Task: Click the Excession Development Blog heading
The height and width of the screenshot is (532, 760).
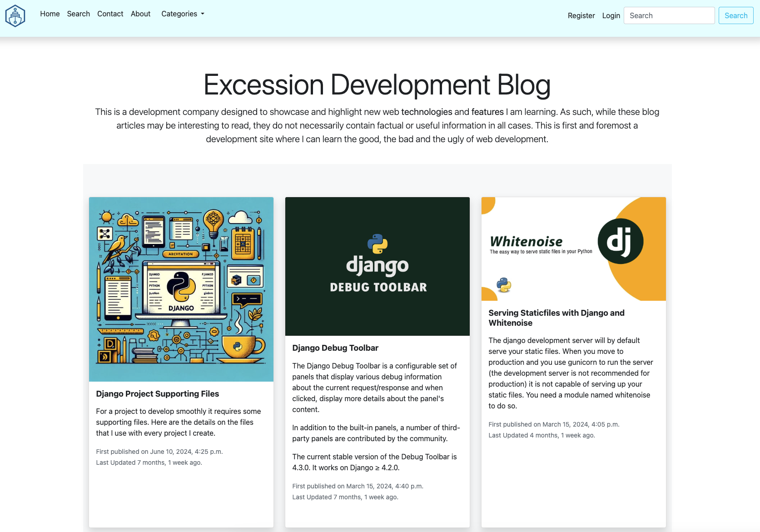Action: coord(377,85)
